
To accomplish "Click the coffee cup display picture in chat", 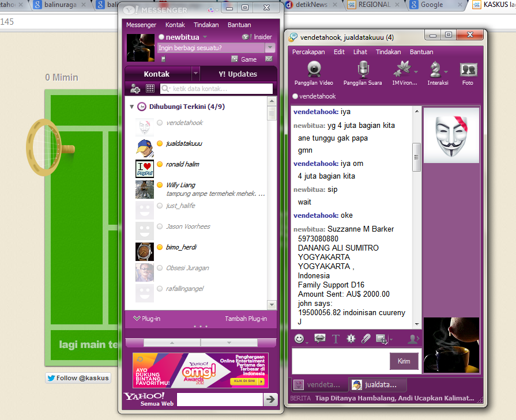I will 451,345.
